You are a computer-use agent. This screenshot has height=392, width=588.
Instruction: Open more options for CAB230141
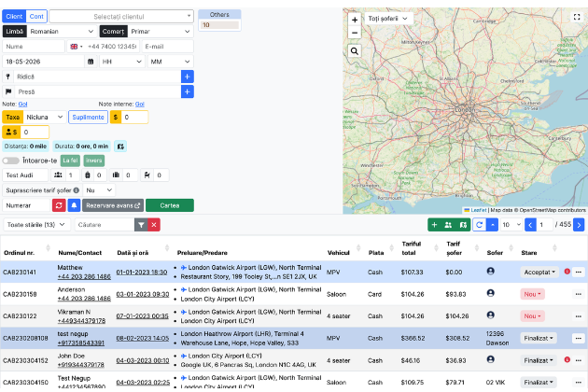point(579,272)
